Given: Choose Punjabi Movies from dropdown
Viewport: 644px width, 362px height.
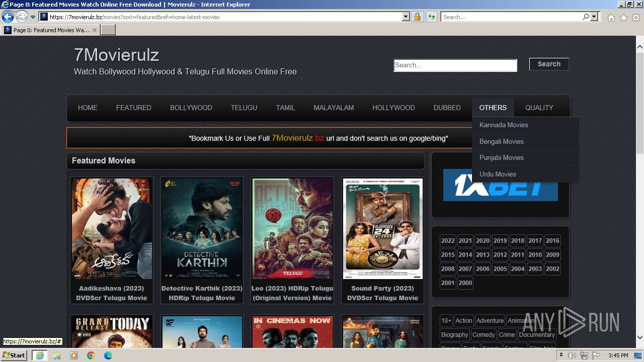Looking at the screenshot, I should pyautogui.click(x=525, y=158).
